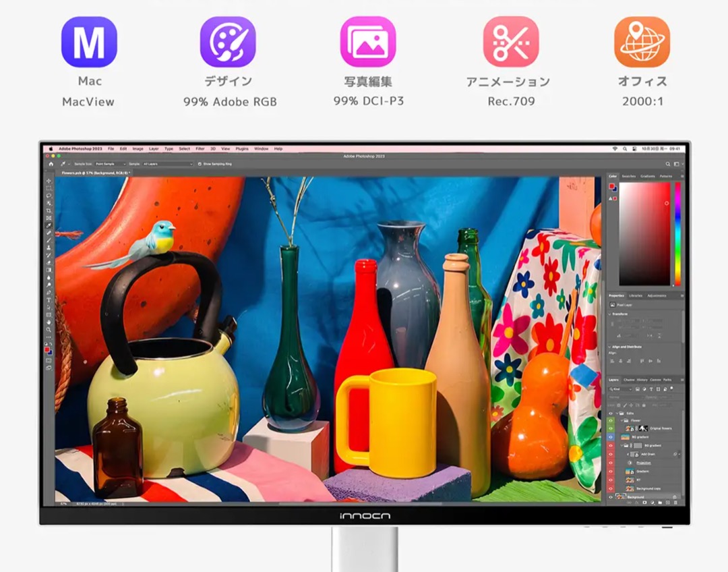
Task: Select the Rectangular Marquee tool
Action: [49, 188]
